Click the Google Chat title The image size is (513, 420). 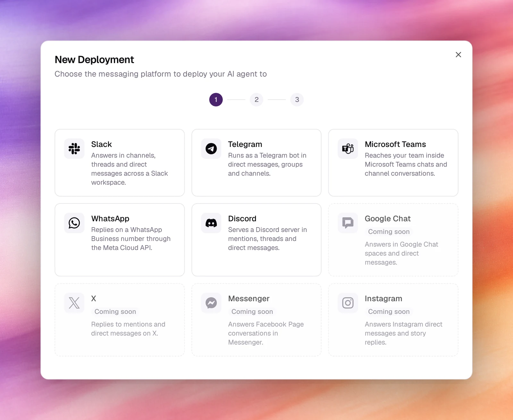tap(388, 219)
